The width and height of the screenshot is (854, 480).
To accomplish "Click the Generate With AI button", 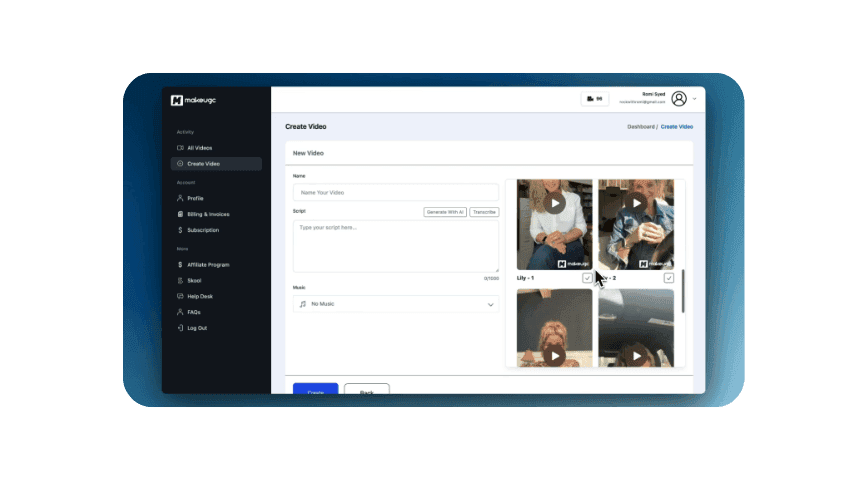I will click(445, 212).
